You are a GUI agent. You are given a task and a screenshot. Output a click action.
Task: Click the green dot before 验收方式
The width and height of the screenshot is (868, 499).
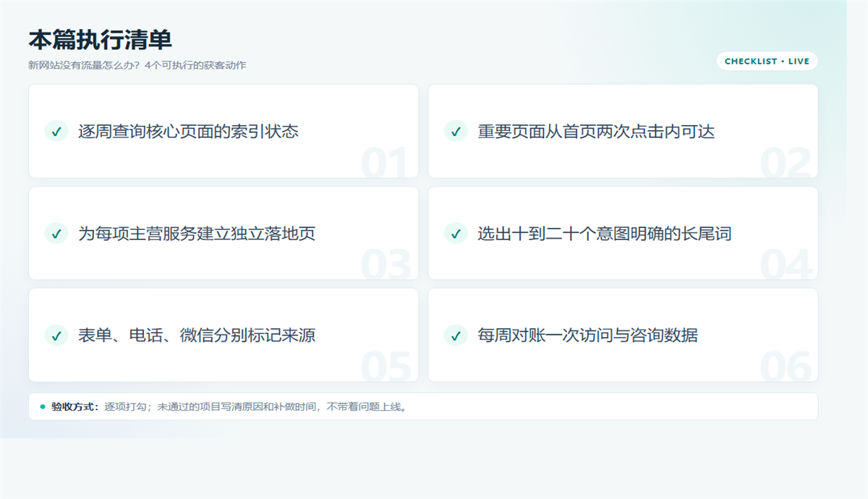(43, 406)
